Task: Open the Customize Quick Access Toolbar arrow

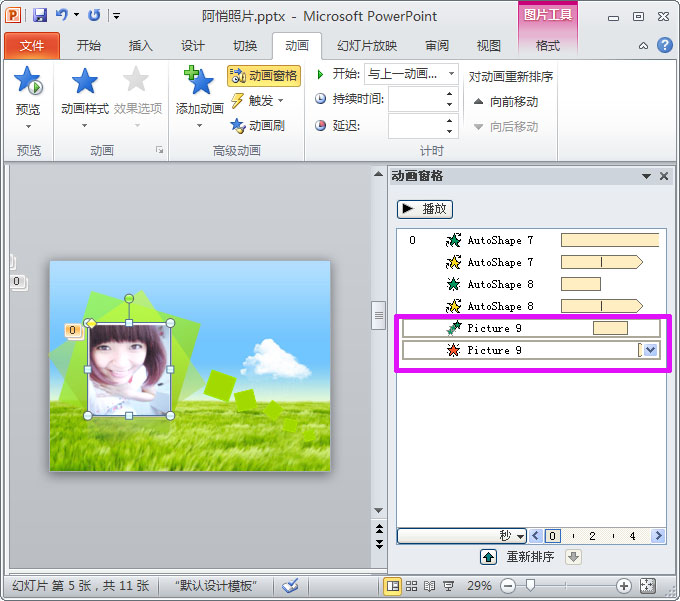Action: tap(116, 16)
